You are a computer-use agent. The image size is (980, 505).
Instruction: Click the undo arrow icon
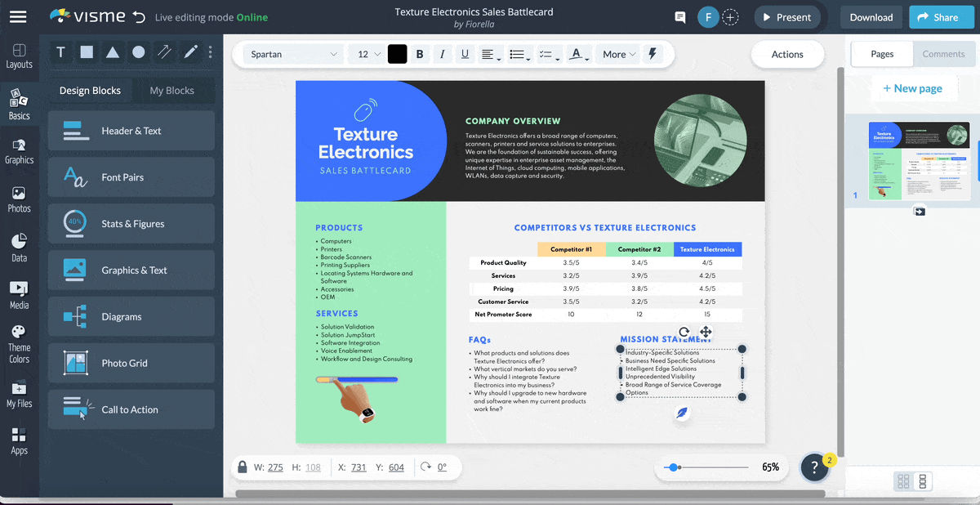tap(140, 17)
